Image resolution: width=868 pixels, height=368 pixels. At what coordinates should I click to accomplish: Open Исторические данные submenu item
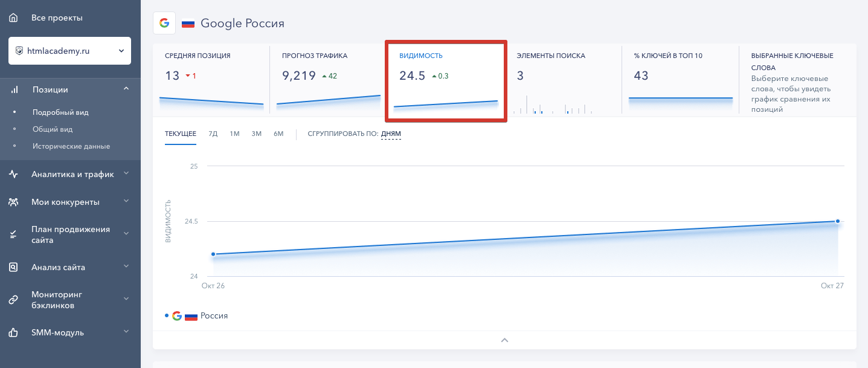pos(71,146)
